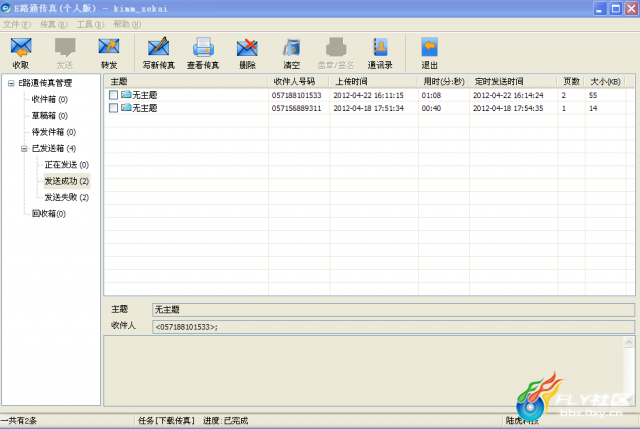
Task: Open the 传真 menu
Action: pos(53,24)
